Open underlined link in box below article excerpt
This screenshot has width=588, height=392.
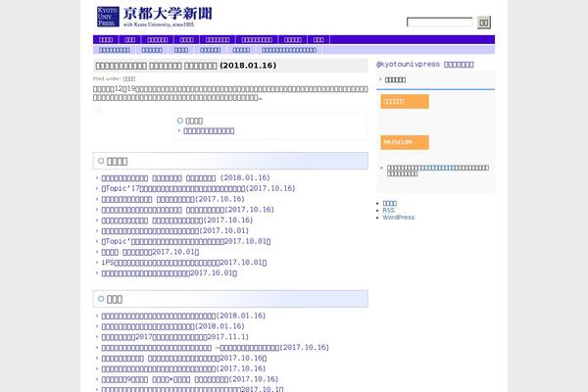[x=209, y=131]
